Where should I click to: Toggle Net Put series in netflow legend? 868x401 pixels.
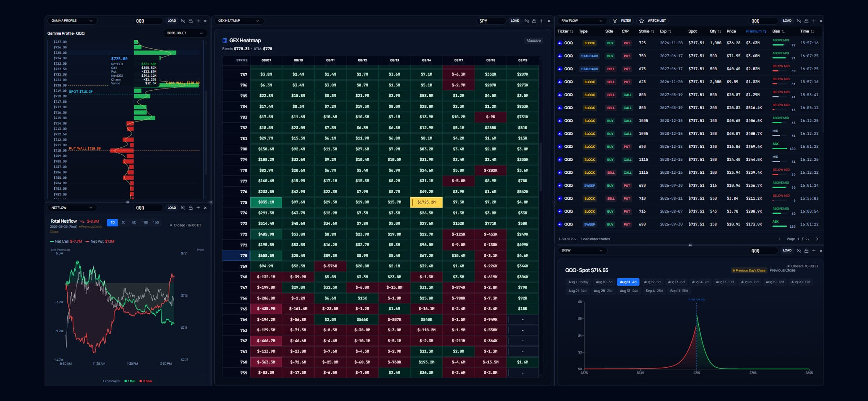click(x=100, y=241)
